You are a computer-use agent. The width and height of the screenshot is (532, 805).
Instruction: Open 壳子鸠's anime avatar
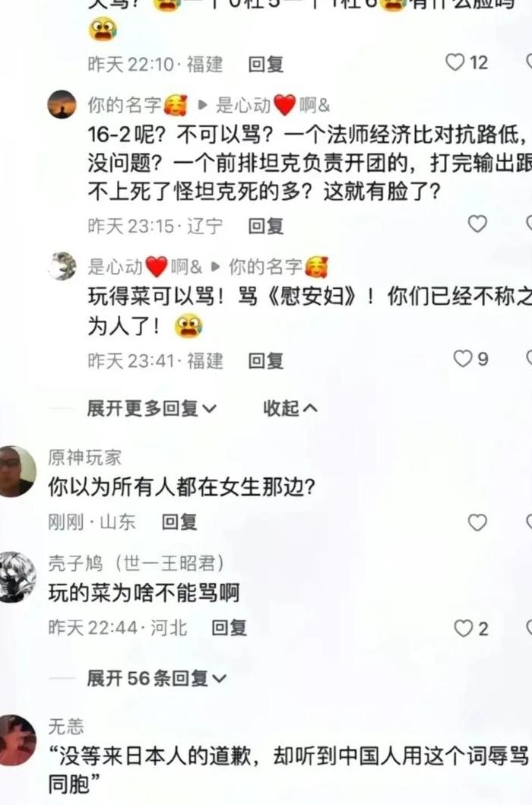click(x=17, y=577)
